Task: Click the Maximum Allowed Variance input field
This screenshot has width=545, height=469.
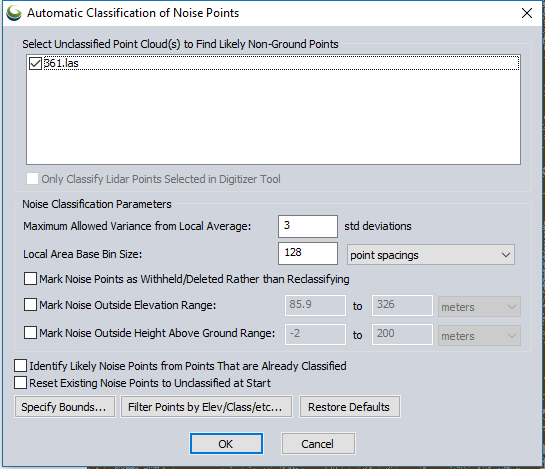Action: tap(308, 226)
